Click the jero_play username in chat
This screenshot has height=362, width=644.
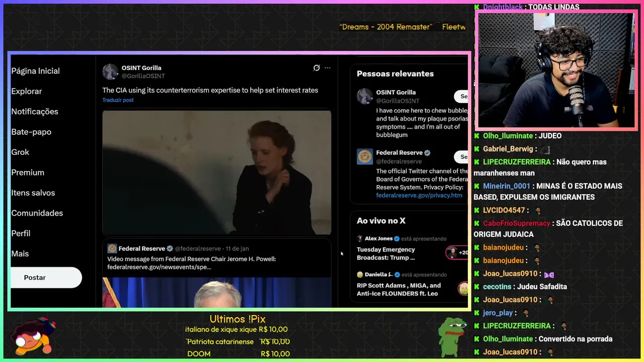click(x=498, y=313)
